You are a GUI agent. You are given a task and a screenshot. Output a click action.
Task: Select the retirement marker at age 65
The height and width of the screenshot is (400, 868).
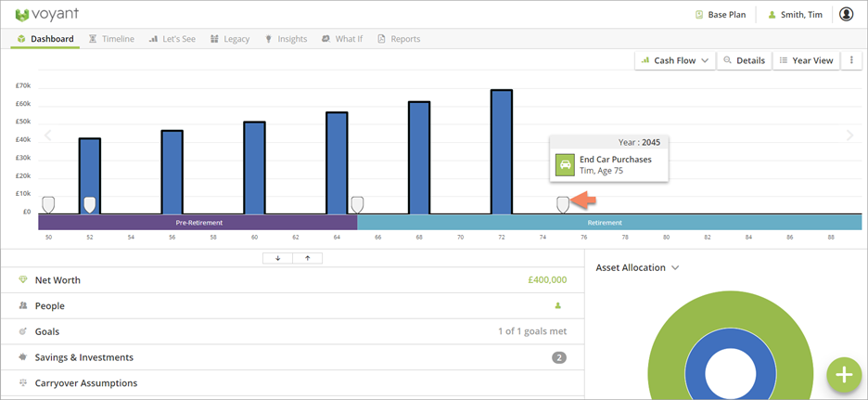tap(358, 204)
